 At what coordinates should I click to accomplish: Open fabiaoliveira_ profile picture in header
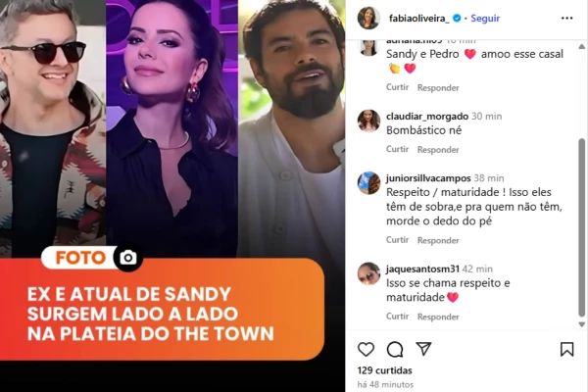pyautogui.click(x=368, y=18)
